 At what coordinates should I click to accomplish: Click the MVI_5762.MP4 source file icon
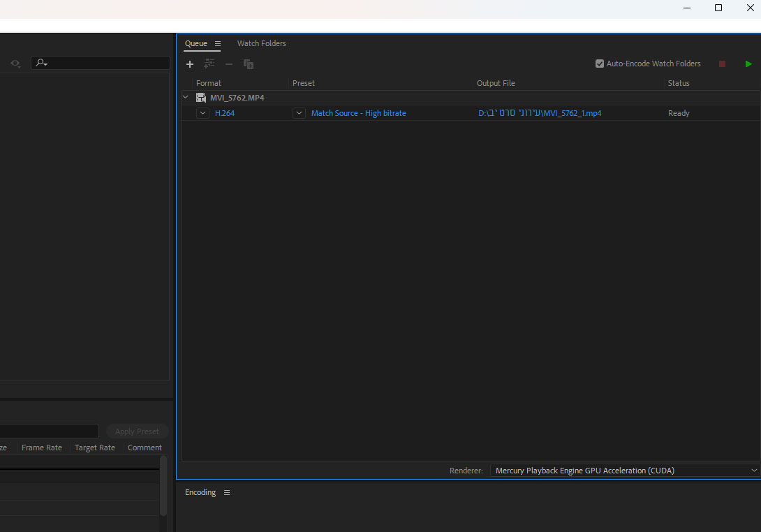pos(201,98)
